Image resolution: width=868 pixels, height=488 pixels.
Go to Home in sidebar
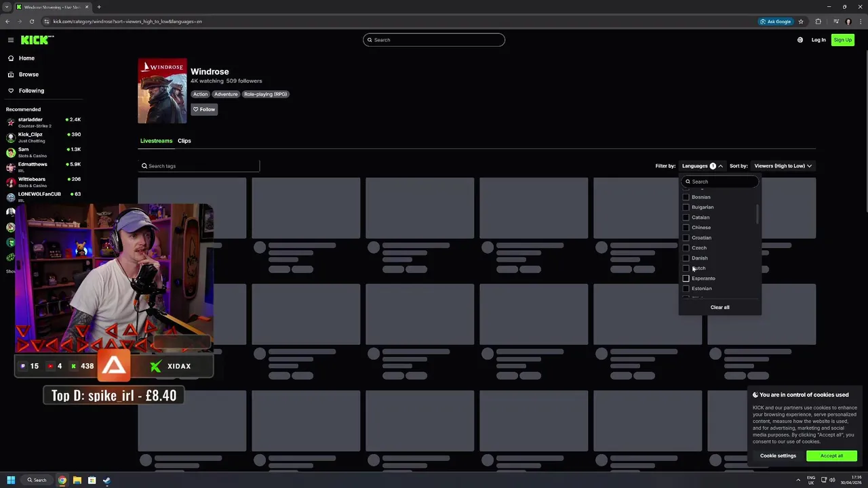coord(26,58)
